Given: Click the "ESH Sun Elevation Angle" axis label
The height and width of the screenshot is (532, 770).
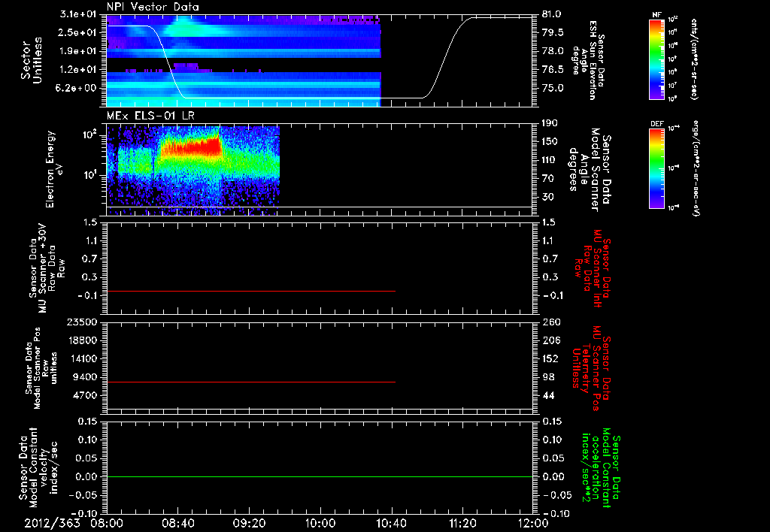Looking at the screenshot, I should (589, 60).
